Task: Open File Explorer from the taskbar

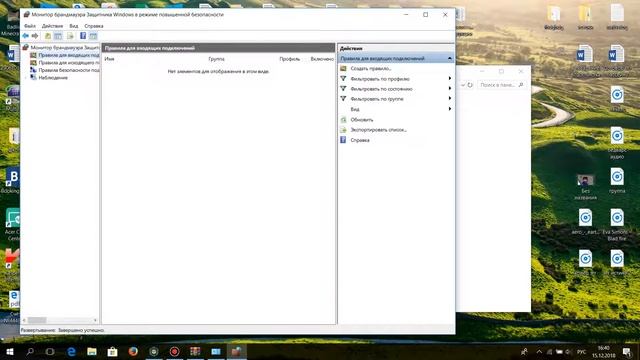Action: [92, 351]
